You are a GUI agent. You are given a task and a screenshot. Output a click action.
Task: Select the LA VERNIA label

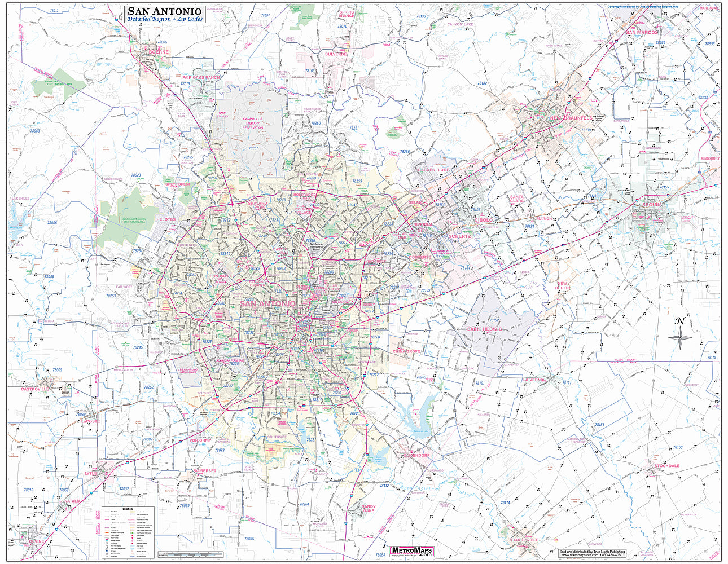coord(534,380)
